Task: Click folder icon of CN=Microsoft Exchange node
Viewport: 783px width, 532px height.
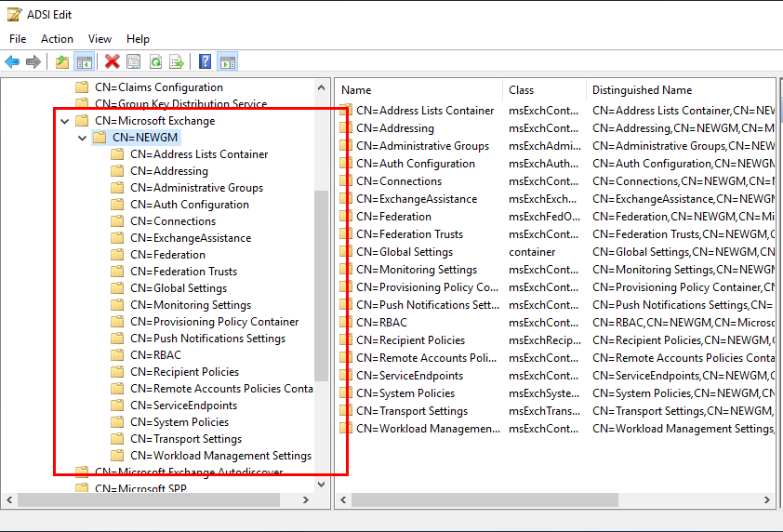Action: point(82,121)
